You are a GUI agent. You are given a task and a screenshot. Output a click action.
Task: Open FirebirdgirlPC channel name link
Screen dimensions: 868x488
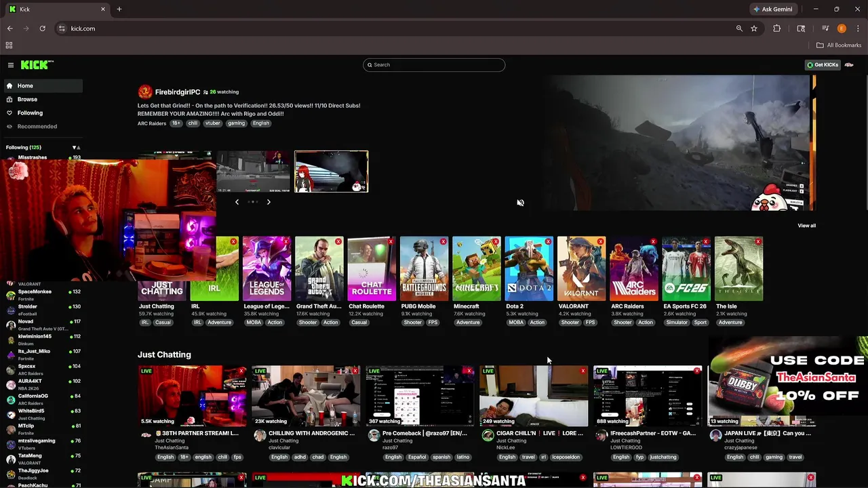(x=178, y=91)
